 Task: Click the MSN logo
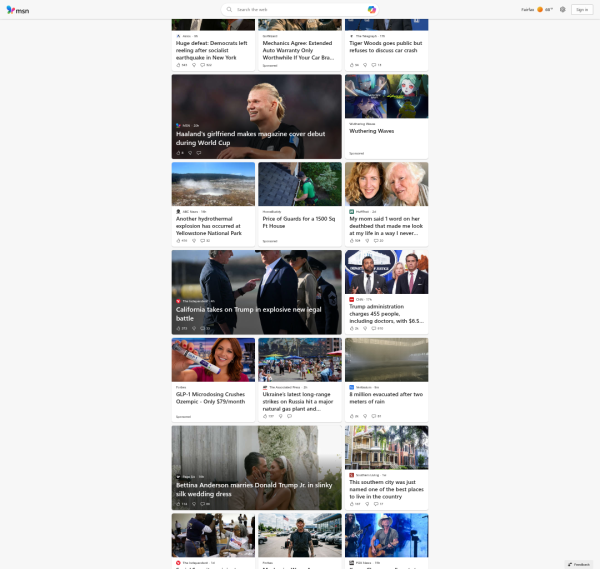(18, 10)
